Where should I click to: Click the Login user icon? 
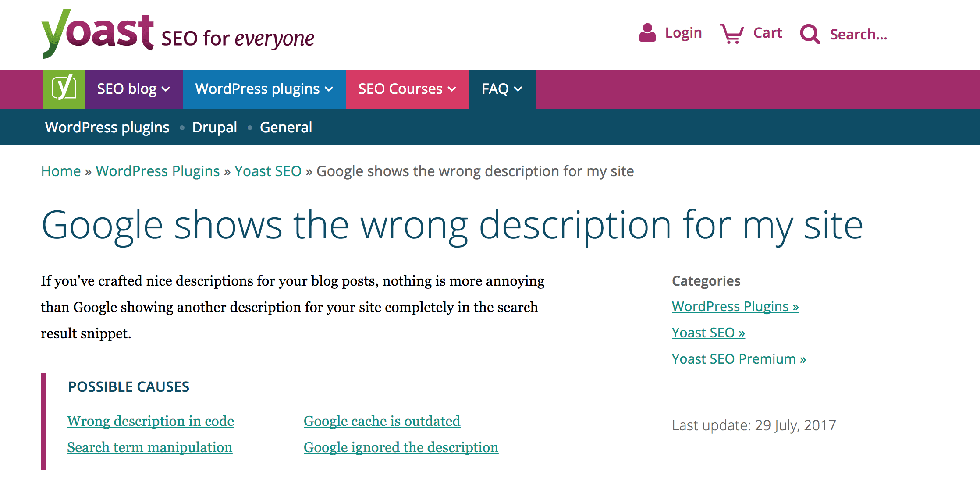coord(647,33)
